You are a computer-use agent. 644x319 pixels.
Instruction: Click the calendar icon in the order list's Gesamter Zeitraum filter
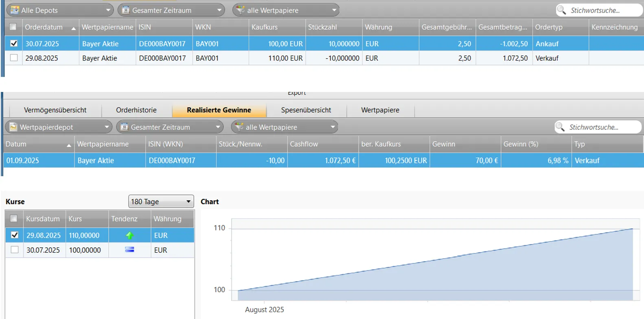coord(126,10)
